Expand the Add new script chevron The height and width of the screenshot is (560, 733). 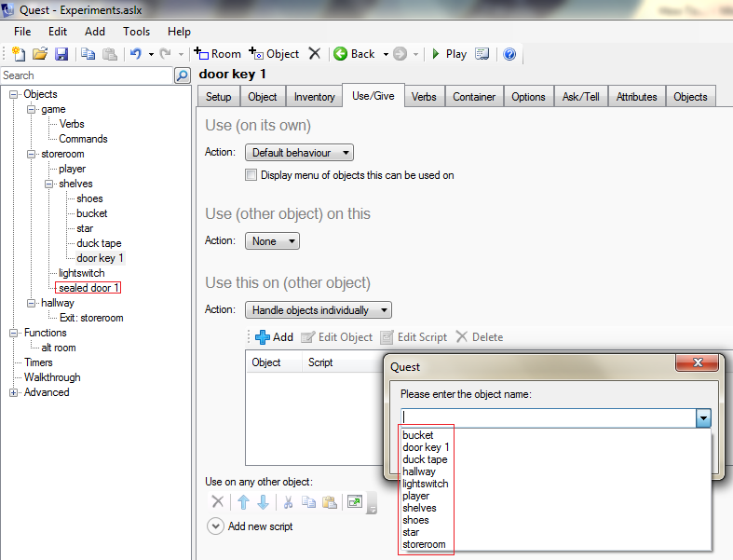215,526
